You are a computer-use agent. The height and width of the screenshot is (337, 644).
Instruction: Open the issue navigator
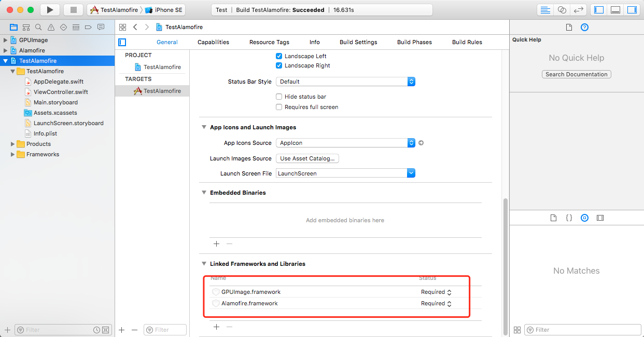[51, 27]
